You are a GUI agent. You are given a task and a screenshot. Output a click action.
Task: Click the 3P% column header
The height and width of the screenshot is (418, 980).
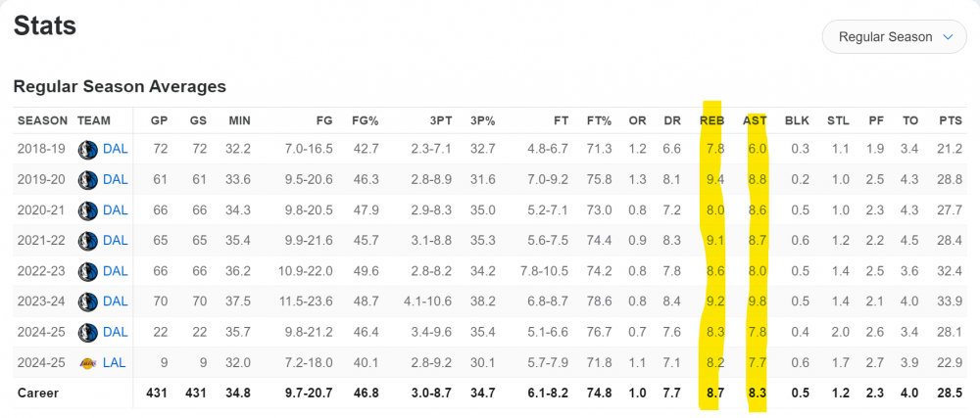(x=482, y=120)
